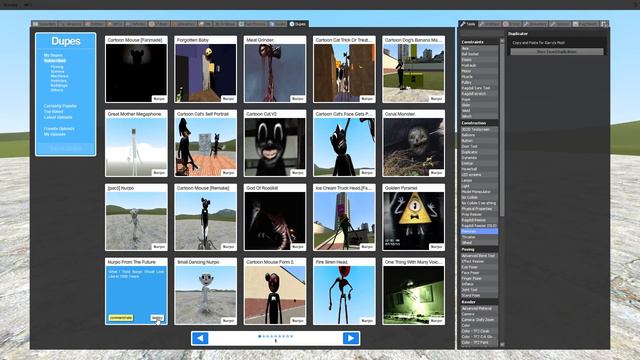Click author tag on Nurpo From The Future
Screen dimensions: 640x360
tap(157, 318)
